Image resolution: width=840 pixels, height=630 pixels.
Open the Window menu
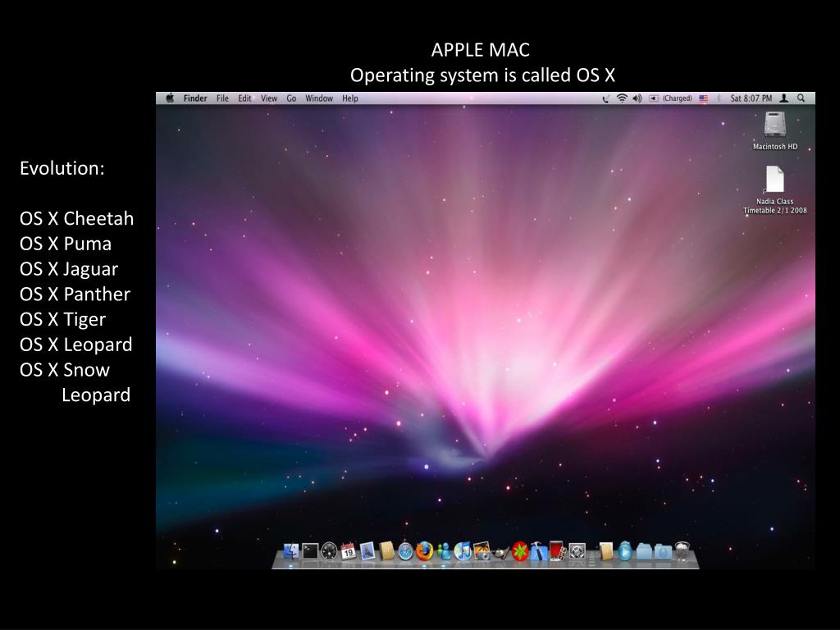pos(319,98)
